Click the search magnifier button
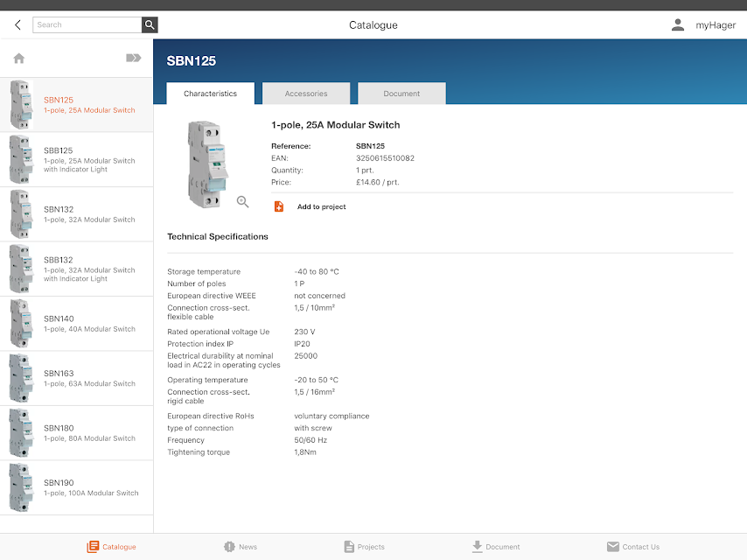This screenshot has height=560, width=747. pos(150,24)
